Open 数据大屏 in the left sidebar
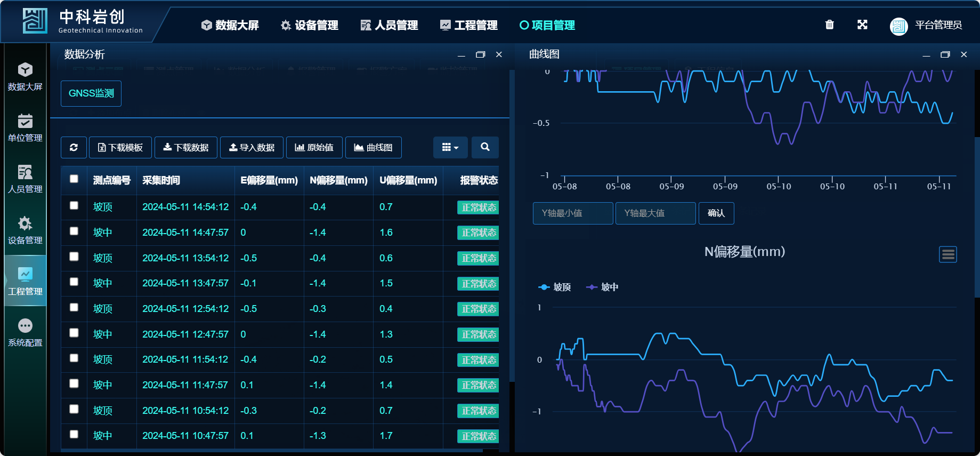980x456 pixels. click(x=25, y=76)
